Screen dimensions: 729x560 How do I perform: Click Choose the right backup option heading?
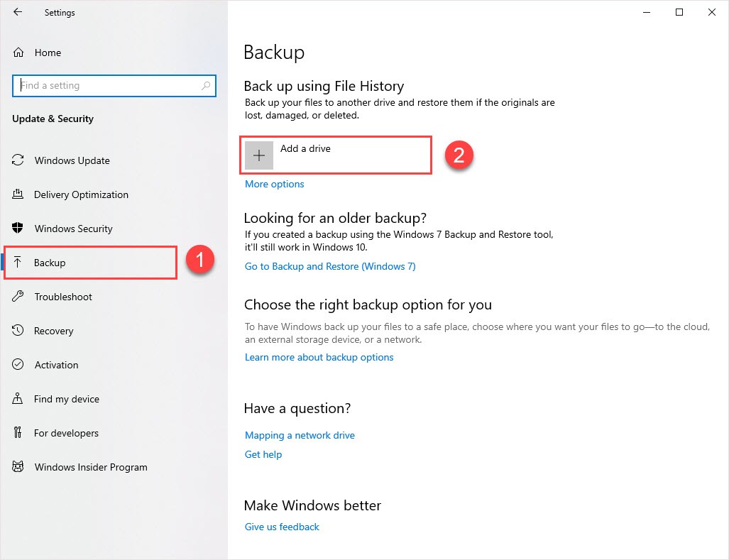(368, 305)
